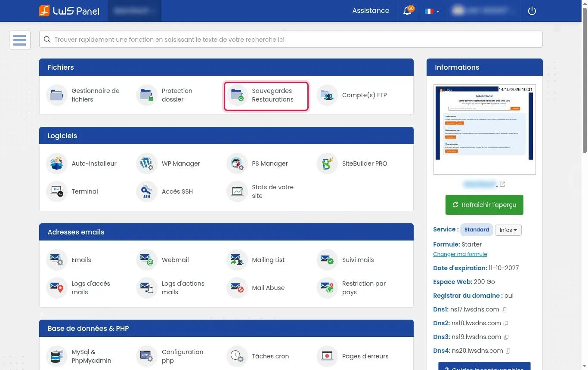The image size is (588, 370).
Task: Open the Suivi mails icon
Action: (327, 260)
